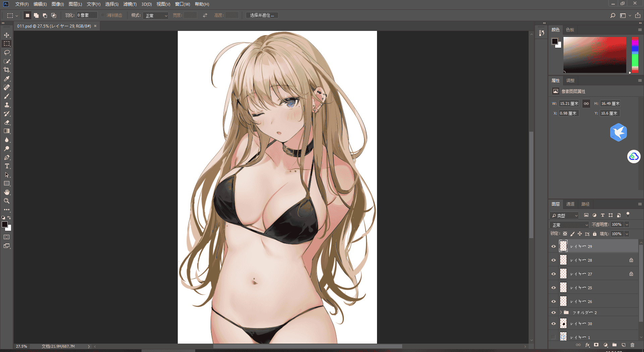The height and width of the screenshot is (352, 644).
Task: Select the Horizontal Type tool
Action: pos(7,166)
